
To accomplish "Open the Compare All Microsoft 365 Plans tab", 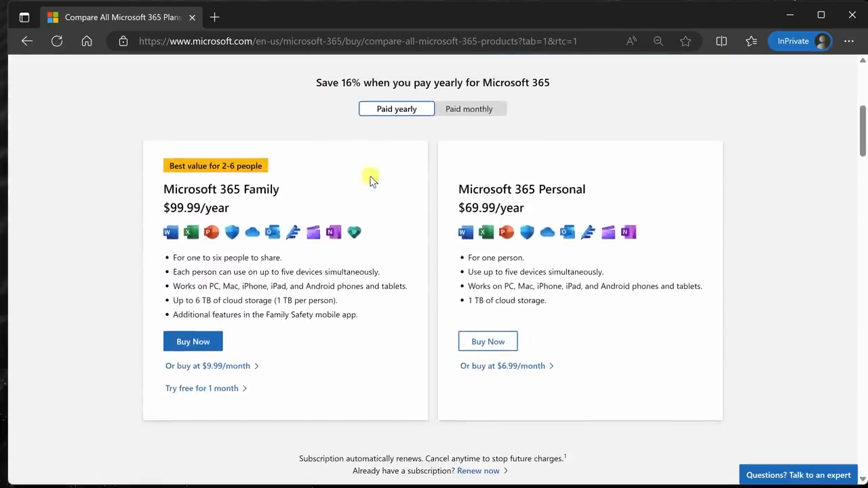I will click(121, 17).
